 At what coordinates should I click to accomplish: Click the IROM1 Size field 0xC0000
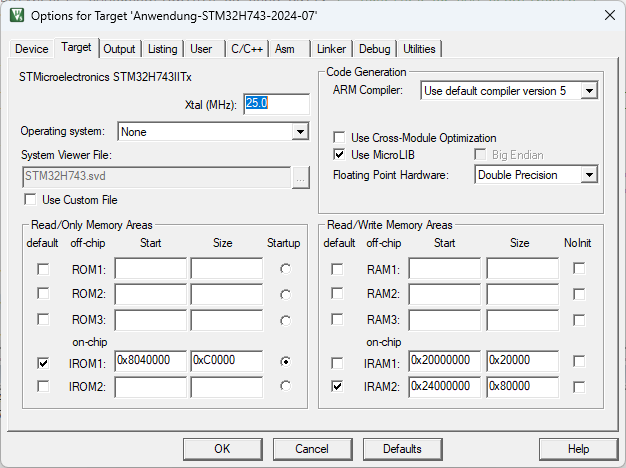pyautogui.click(x=227, y=361)
